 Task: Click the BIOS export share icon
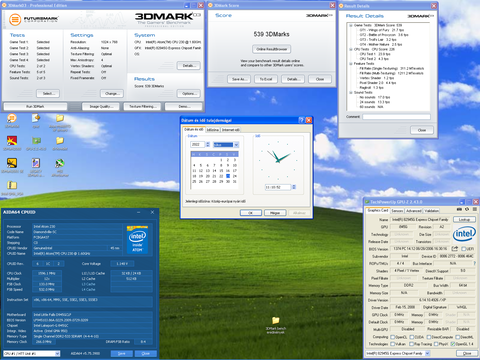[x=455, y=249]
